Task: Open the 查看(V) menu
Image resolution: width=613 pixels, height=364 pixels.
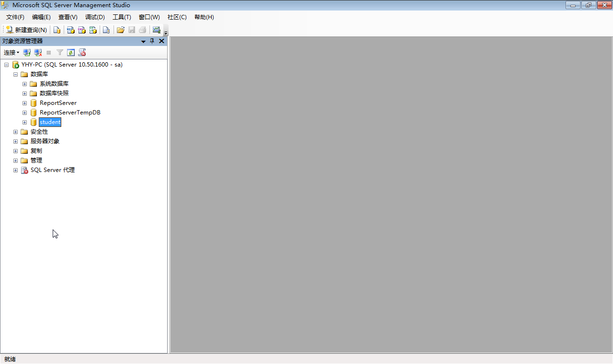Action: 68,17
